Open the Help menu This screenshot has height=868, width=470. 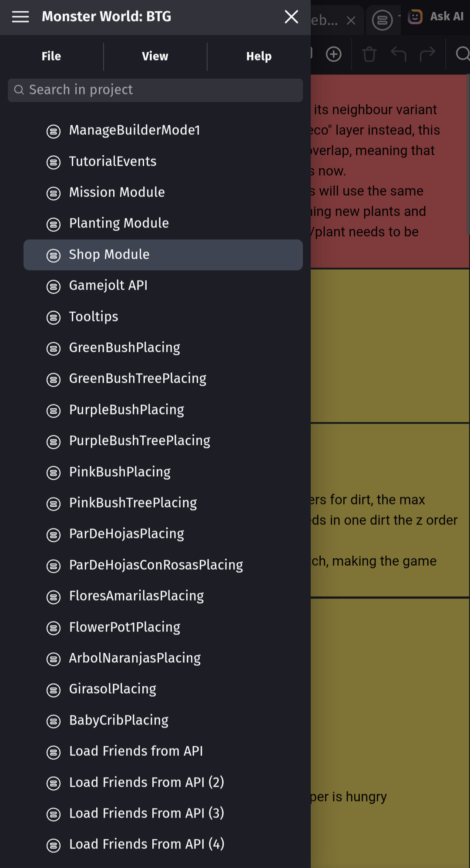point(258,56)
